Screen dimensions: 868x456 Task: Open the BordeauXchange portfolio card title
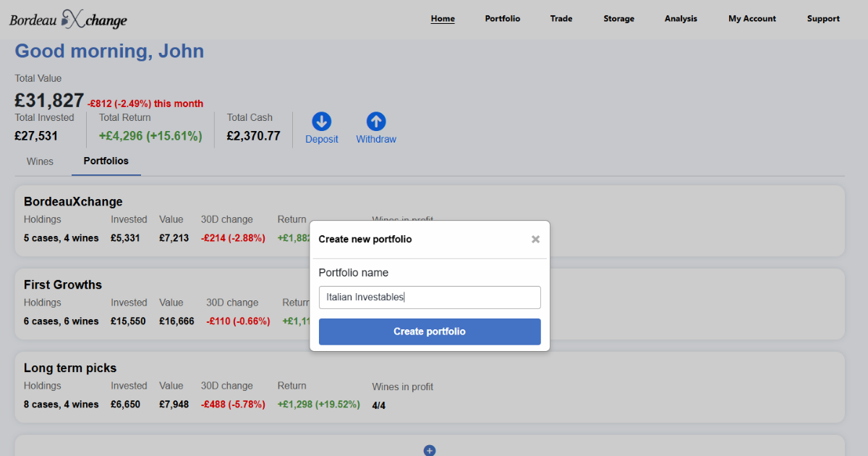coord(73,201)
